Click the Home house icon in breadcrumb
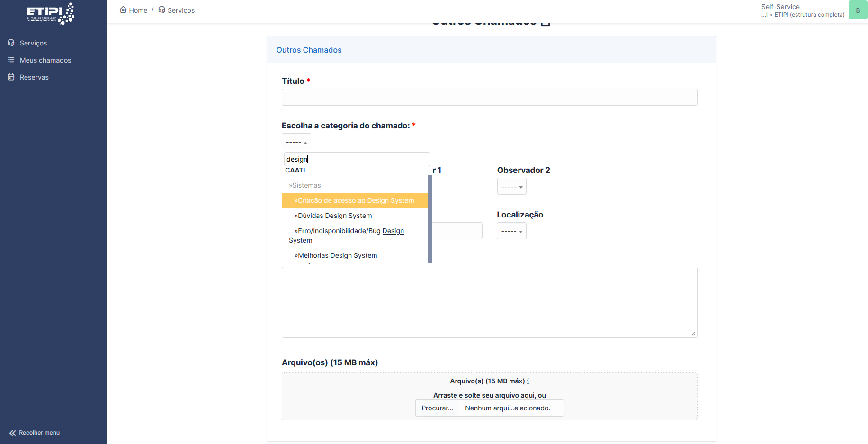 (x=123, y=10)
